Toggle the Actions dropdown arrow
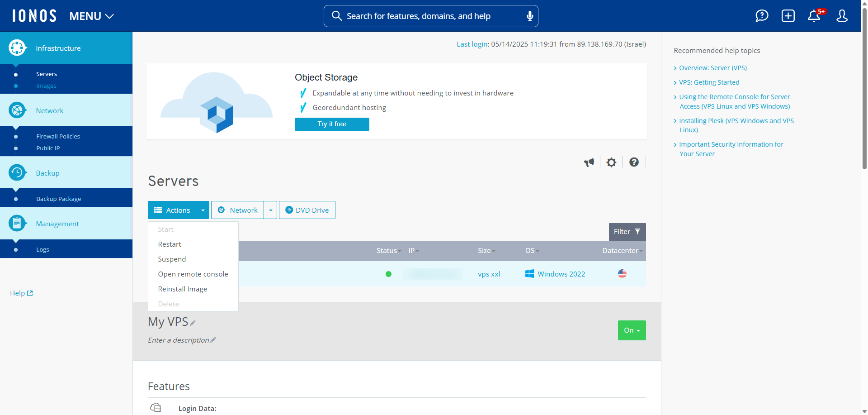This screenshot has height=415, width=868. click(x=203, y=210)
